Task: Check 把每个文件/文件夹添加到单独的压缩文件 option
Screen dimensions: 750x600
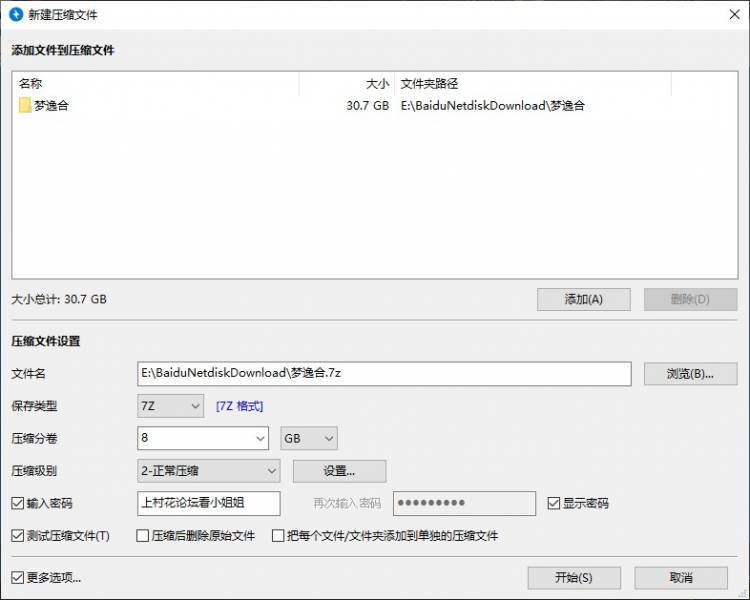Action: (278, 535)
